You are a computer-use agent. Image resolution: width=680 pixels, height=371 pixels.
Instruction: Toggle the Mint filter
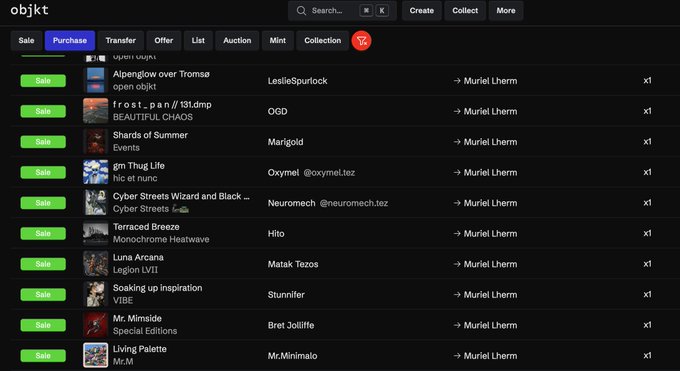[278, 40]
